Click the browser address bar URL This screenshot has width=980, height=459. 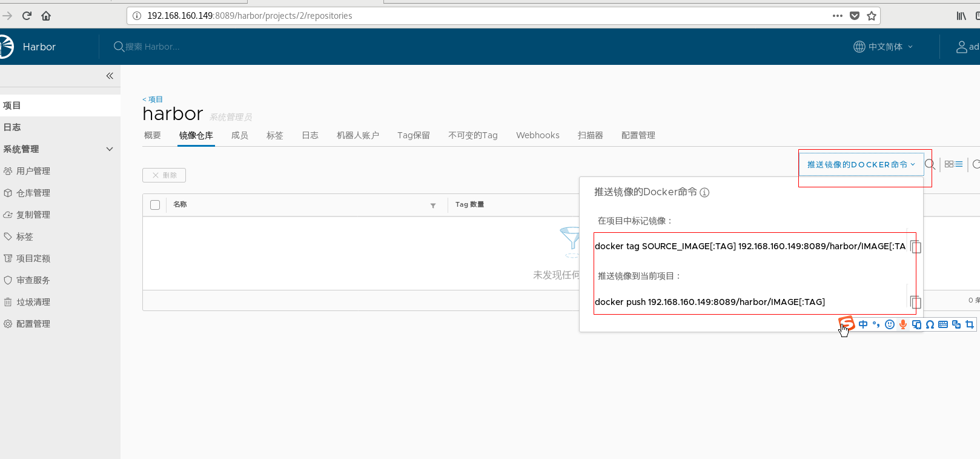(x=250, y=16)
